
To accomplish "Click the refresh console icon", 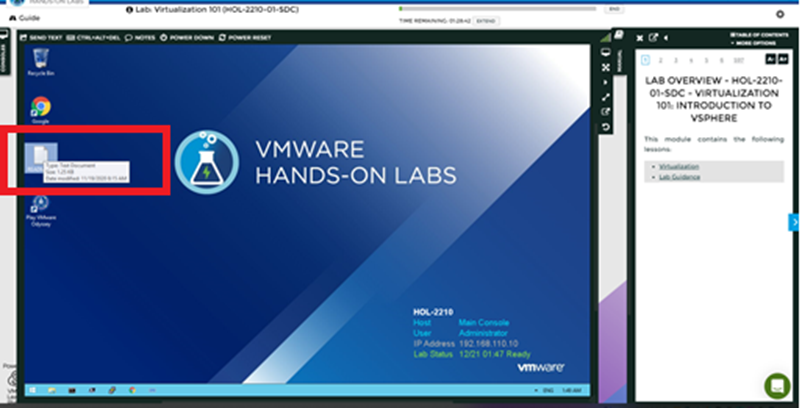I will point(606,127).
